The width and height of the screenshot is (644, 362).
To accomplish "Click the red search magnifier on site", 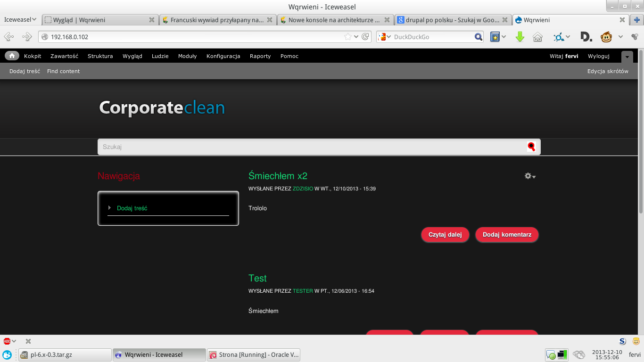I will pyautogui.click(x=531, y=147).
